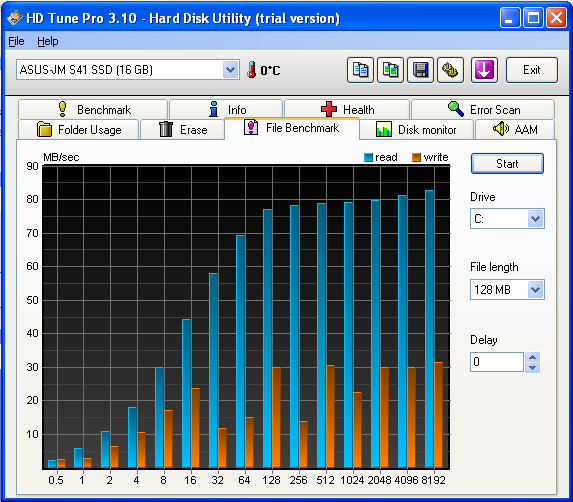Expand the Drive C: dropdown
Image resolution: width=573 pixels, height=502 pixels.
(x=535, y=218)
